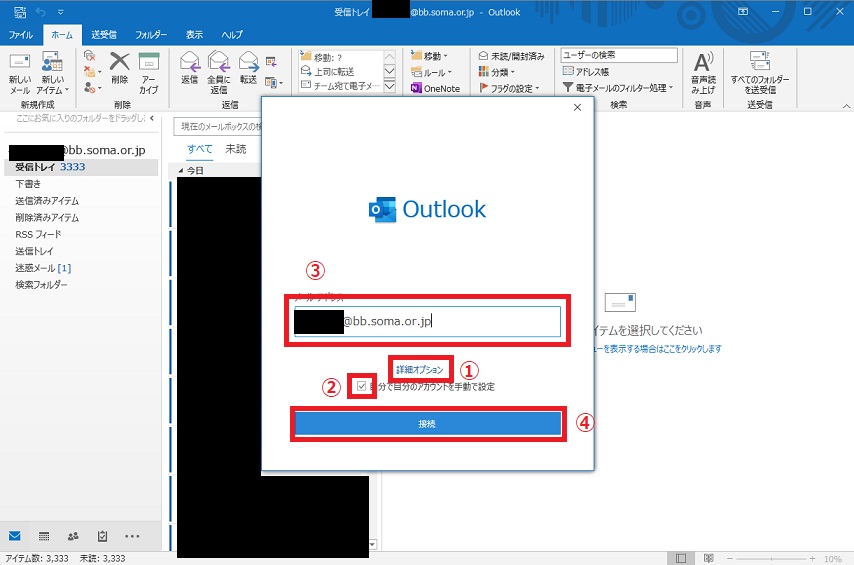Collapse the 今日 group
This screenshot has width=854, height=565.
tap(181, 171)
